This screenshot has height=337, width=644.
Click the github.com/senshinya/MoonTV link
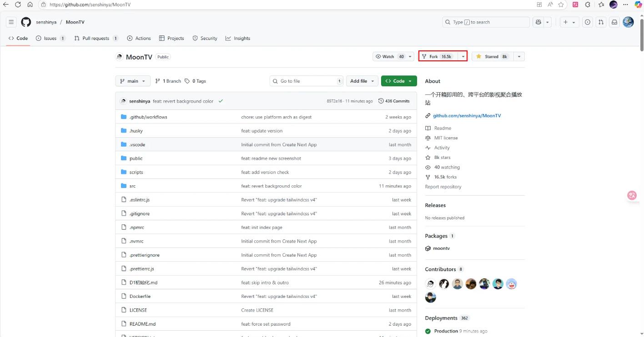[467, 116]
